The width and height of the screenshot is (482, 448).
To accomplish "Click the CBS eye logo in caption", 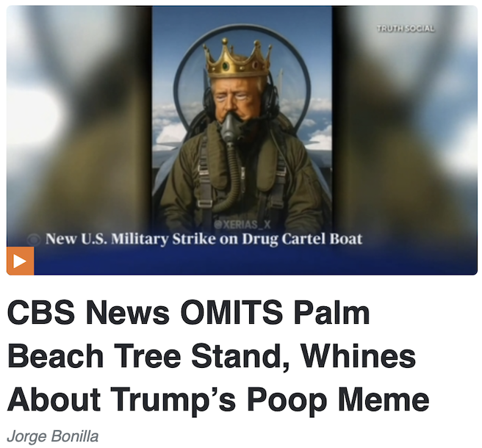I will tap(34, 239).
